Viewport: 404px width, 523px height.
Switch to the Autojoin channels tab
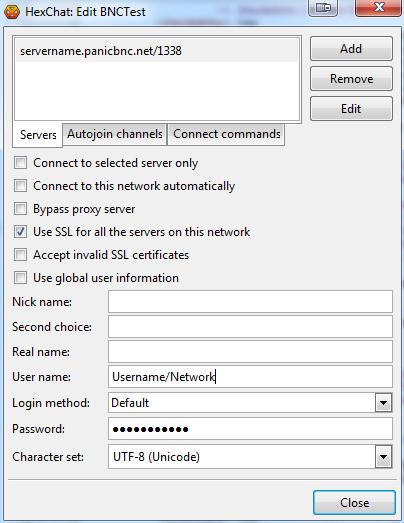(x=115, y=134)
